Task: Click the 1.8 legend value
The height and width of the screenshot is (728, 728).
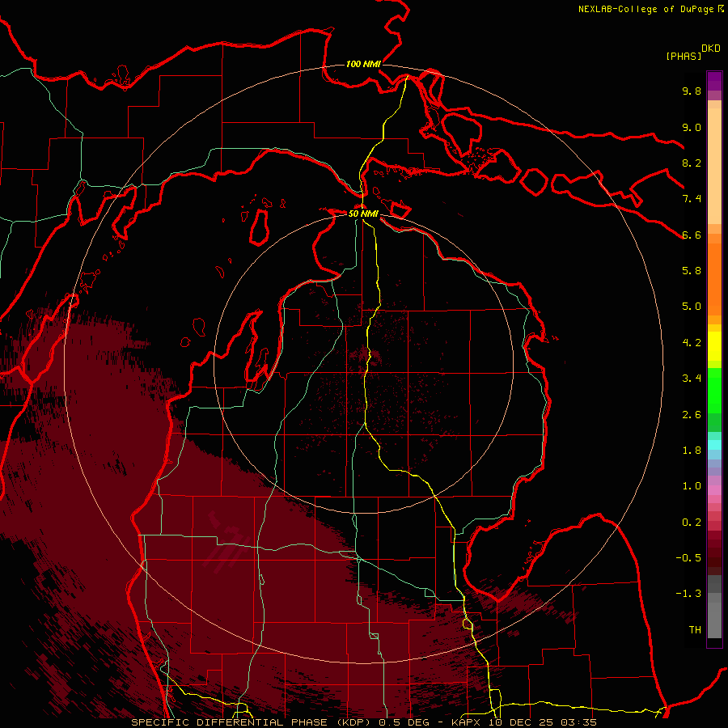Action: pyautogui.click(x=692, y=451)
